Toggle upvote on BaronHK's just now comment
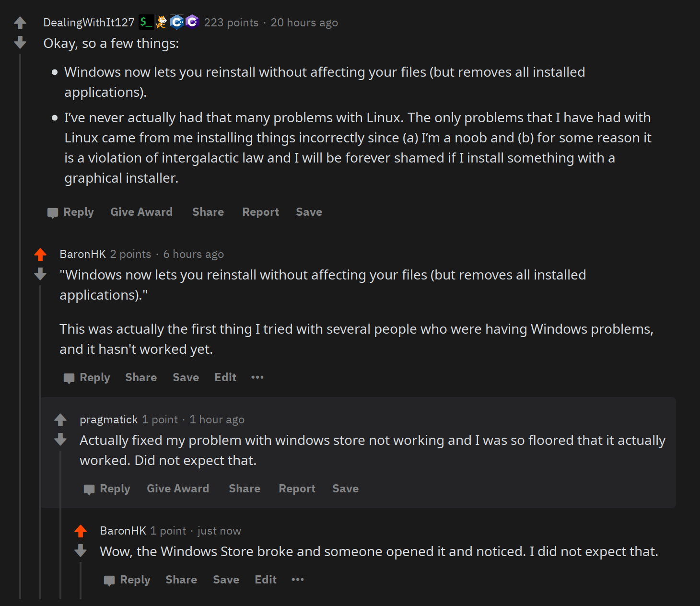700x606 pixels. tap(81, 531)
